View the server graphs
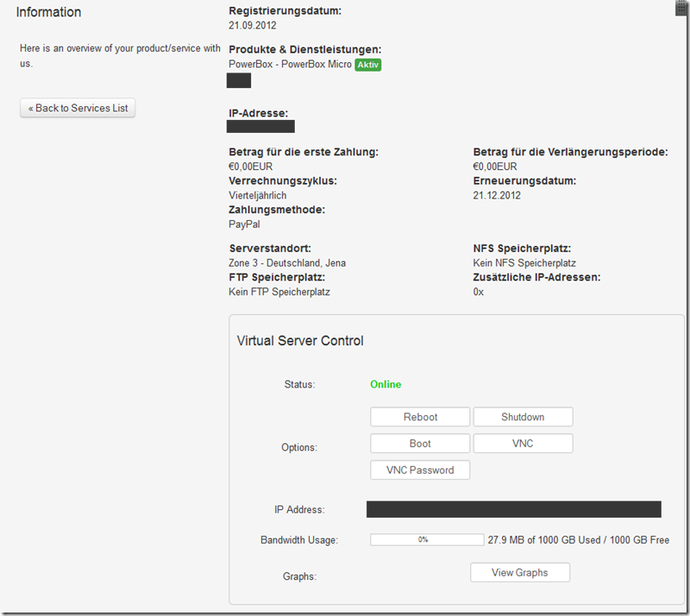 [x=520, y=572]
